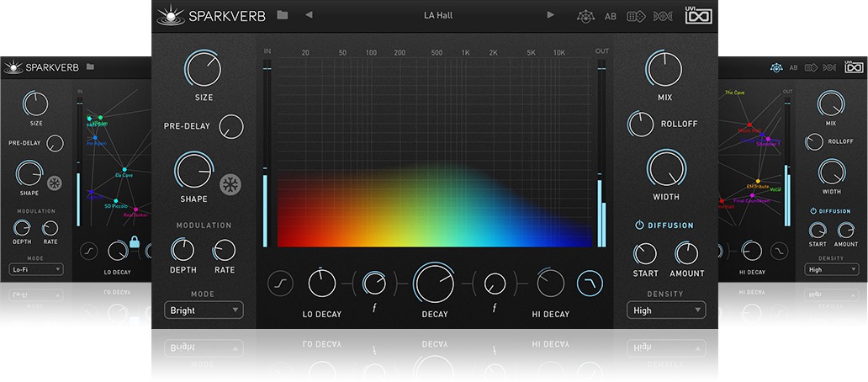Click the modulation Depth knob in center window
868x382 pixels.
[183, 250]
